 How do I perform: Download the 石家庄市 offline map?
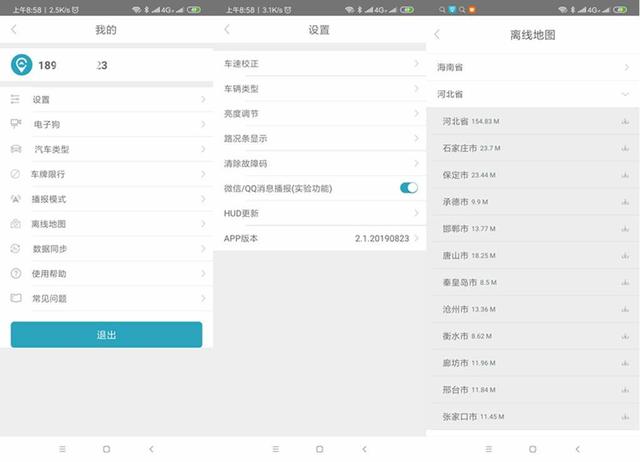click(x=625, y=149)
